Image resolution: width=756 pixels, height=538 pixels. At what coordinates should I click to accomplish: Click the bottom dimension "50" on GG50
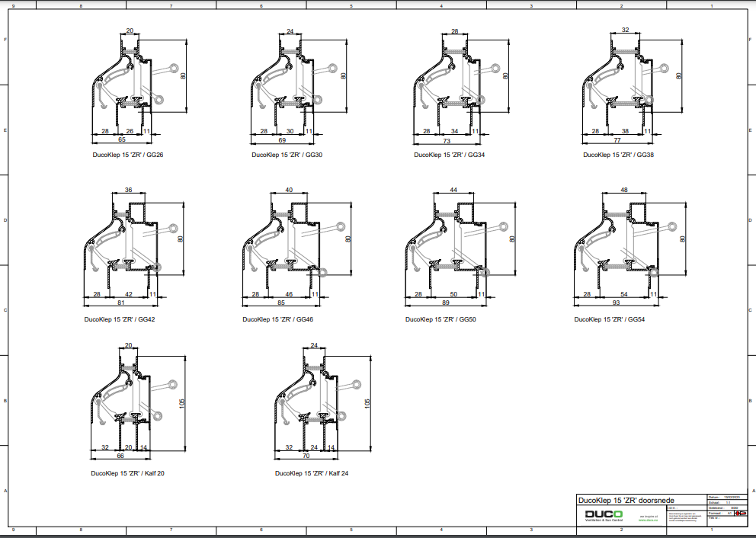[453, 294]
